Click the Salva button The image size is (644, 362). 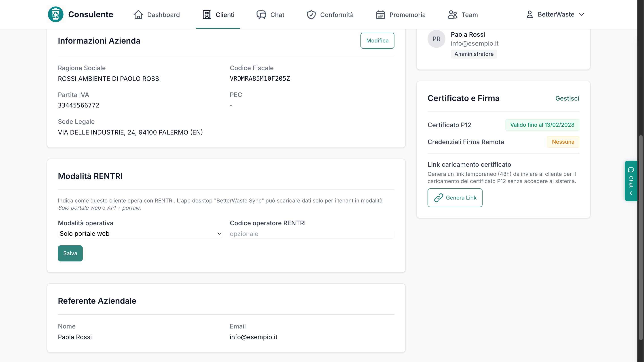70,253
